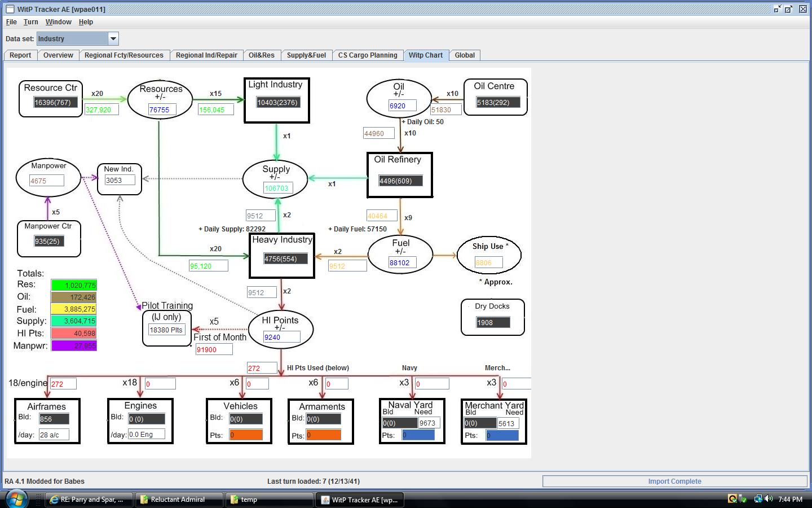Image resolution: width=812 pixels, height=508 pixels.
Task: Open Windows Start orb button
Action: coord(16,499)
